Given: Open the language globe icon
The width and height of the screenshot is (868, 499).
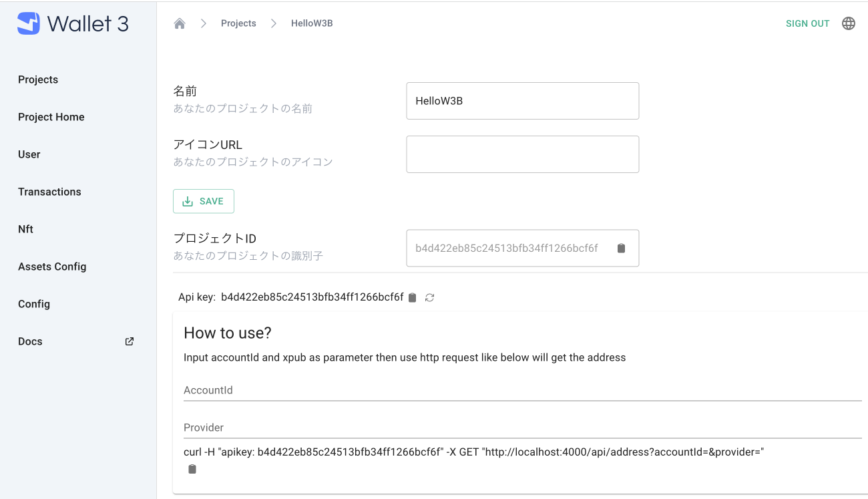Looking at the screenshot, I should coord(848,23).
